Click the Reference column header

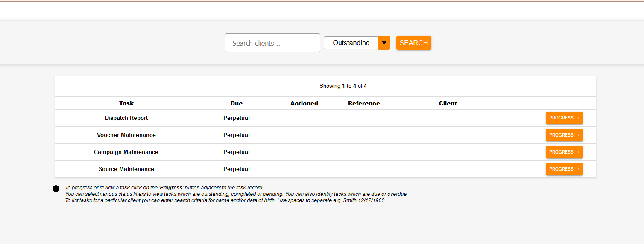coord(364,103)
